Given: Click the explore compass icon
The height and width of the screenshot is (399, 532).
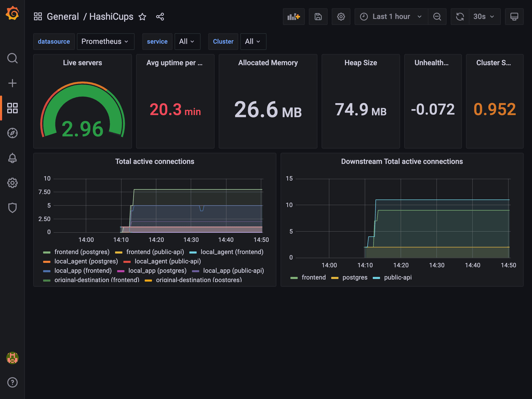Looking at the screenshot, I should point(12,133).
